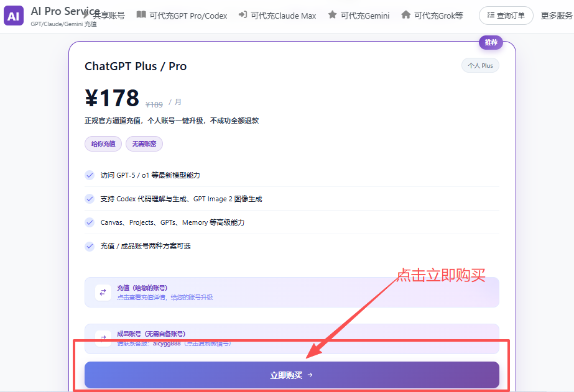Click swap-arrows icon in 充值 option
Image resolution: width=574 pixels, height=392 pixels.
tap(103, 293)
